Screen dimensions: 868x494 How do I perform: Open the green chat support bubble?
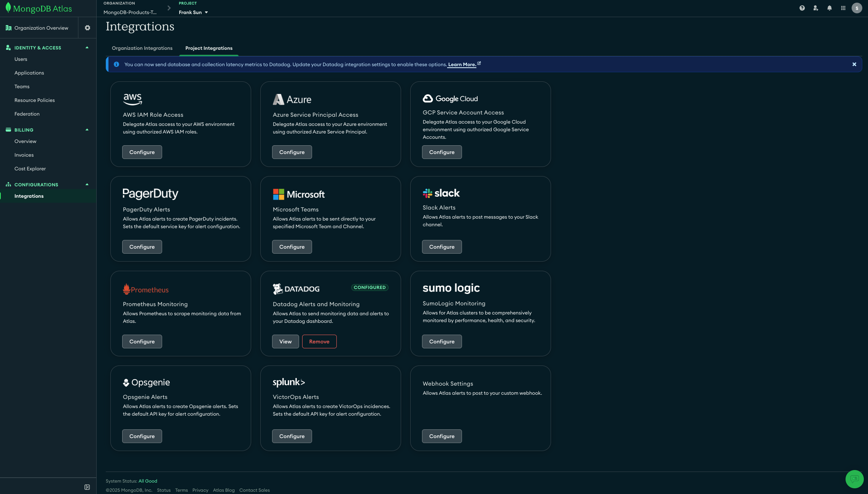coord(854,479)
